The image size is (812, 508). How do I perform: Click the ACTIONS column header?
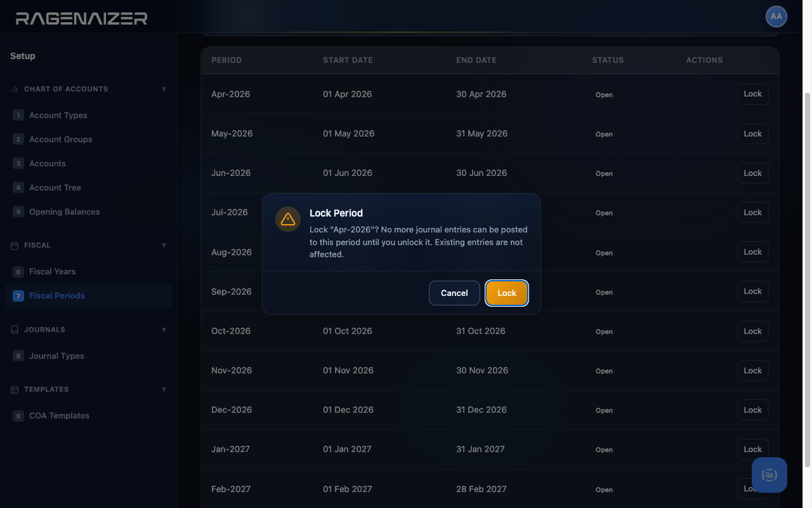point(704,60)
